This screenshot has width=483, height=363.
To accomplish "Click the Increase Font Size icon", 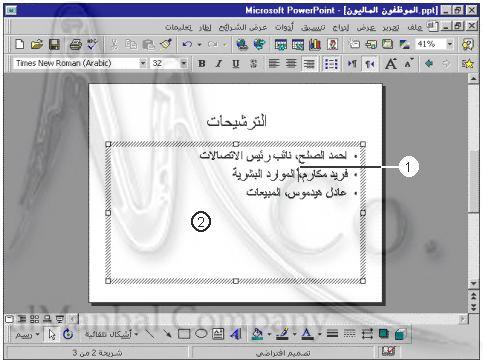I will [x=391, y=63].
